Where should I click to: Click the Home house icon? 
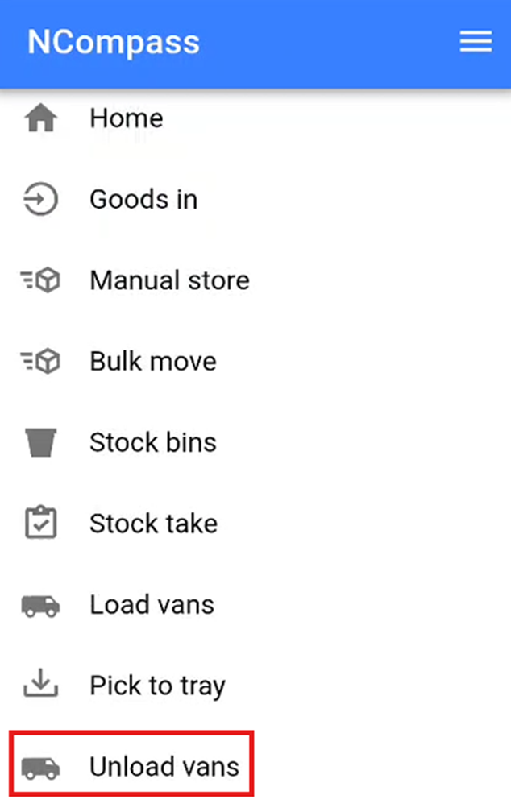coord(40,119)
